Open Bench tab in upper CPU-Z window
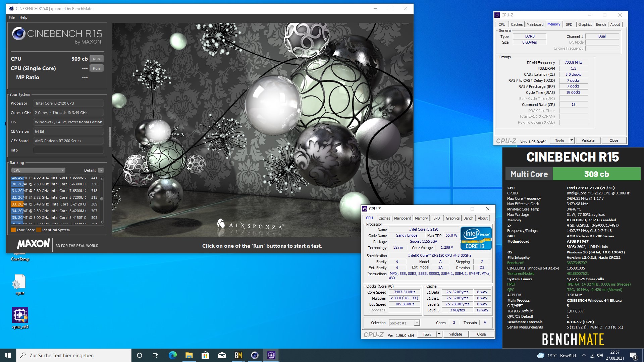The image size is (644, 362). click(x=601, y=24)
